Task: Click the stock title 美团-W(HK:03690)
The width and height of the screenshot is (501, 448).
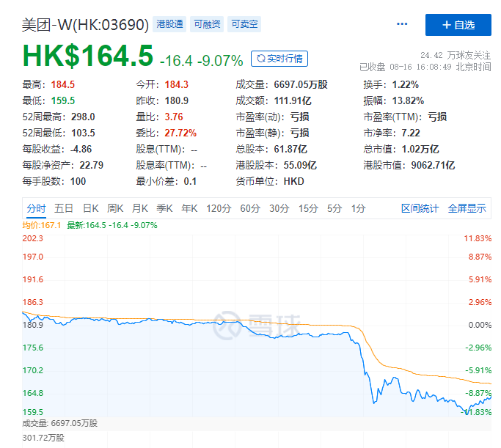Action: [85, 25]
